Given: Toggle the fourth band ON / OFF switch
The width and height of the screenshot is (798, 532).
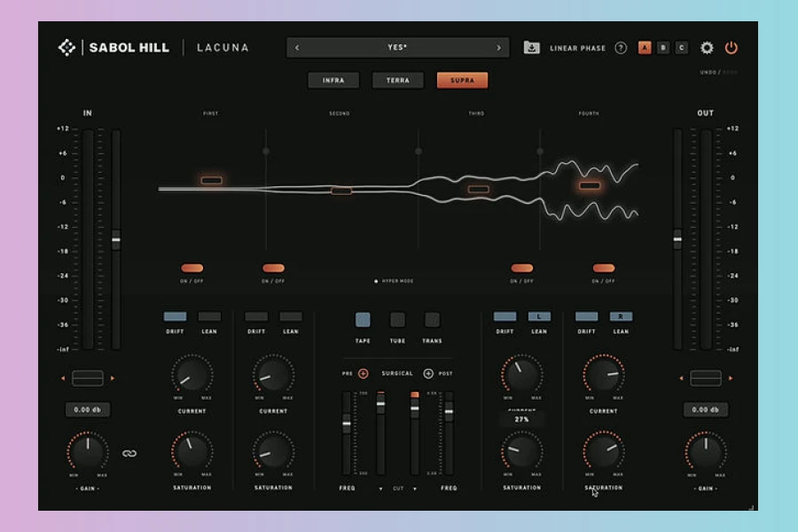Looking at the screenshot, I should pos(604,269).
